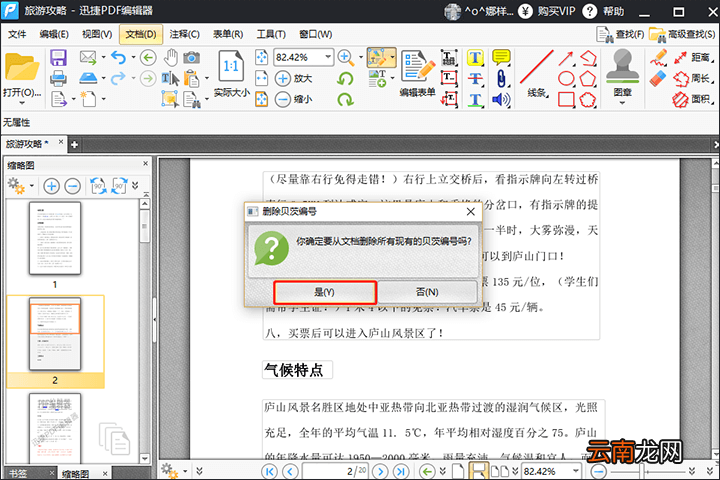Expand the thumbnail options gear dropdown
The height and width of the screenshot is (480, 720).
[x=32, y=186]
